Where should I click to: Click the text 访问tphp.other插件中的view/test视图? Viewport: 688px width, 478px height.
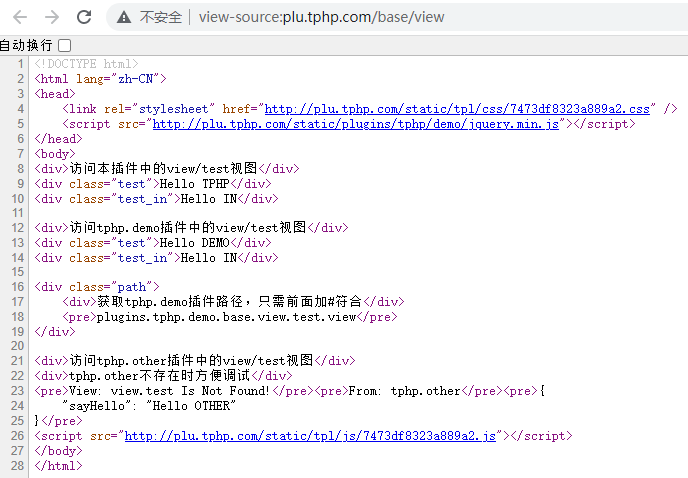pyautogui.click(x=191, y=360)
